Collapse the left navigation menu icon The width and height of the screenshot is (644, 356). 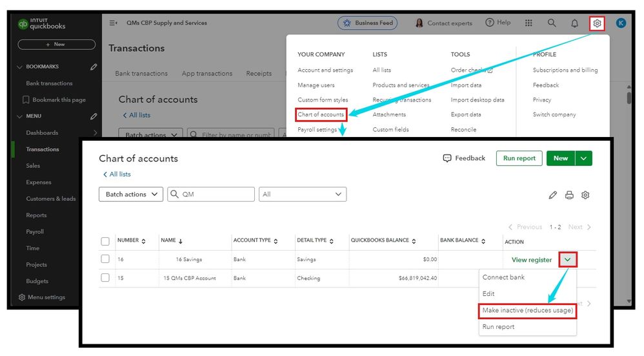[113, 23]
